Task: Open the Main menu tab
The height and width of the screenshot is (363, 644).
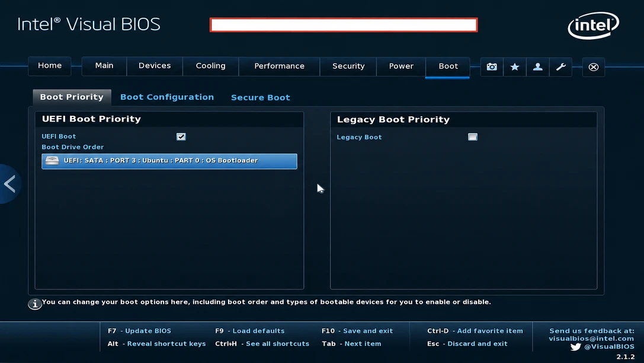Action: pyautogui.click(x=104, y=66)
